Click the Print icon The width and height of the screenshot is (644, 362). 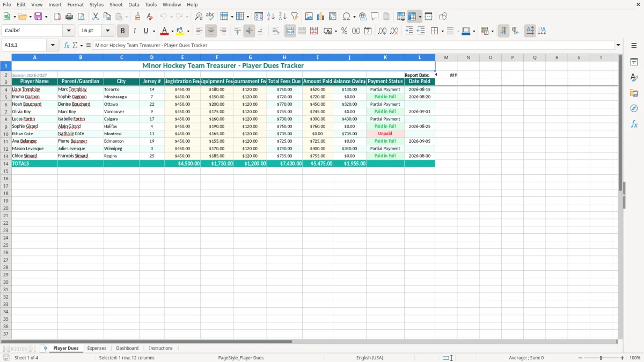tap(69, 17)
